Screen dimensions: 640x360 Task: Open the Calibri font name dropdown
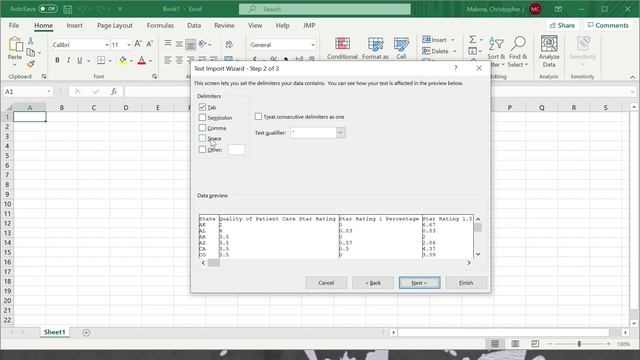click(107, 44)
